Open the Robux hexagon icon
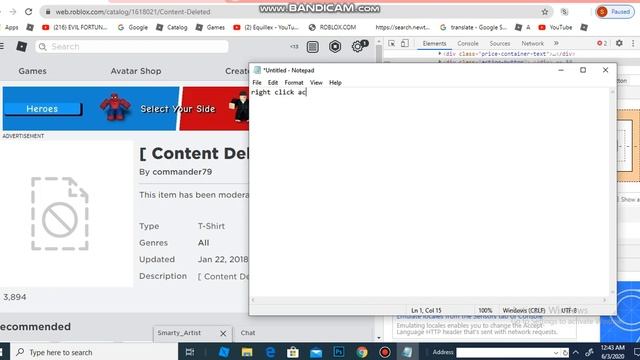The image size is (640, 360). 335,47
